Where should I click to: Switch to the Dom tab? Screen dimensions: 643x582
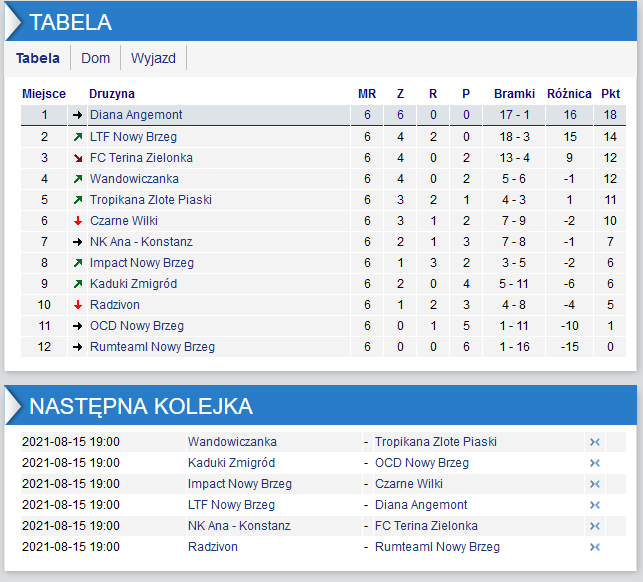pyautogui.click(x=96, y=58)
